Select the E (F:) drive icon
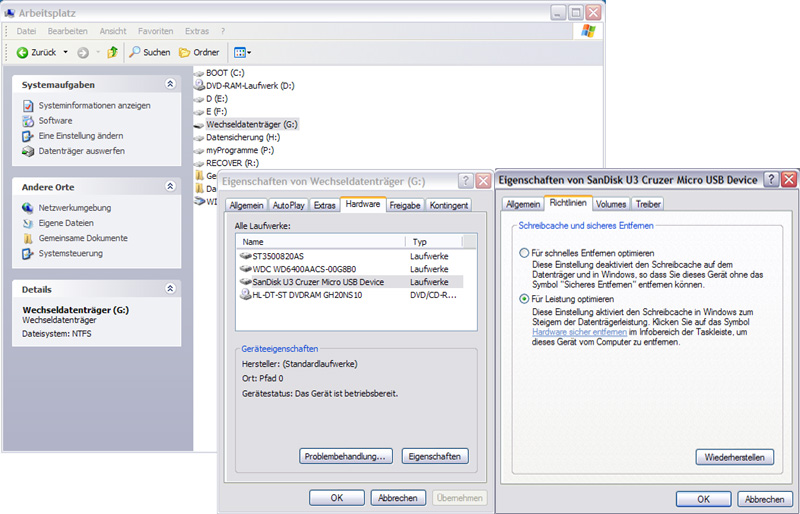 [199, 112]
